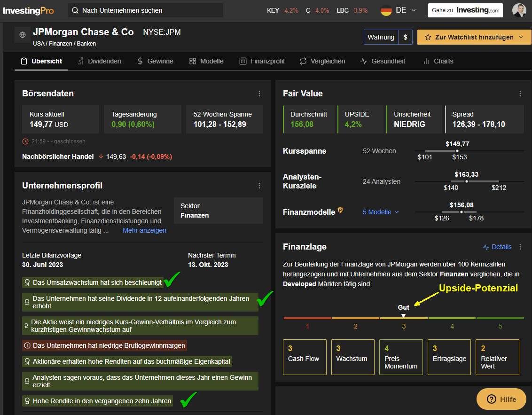
Task: Open the user profile avatar
Action: tap(519, 10)
